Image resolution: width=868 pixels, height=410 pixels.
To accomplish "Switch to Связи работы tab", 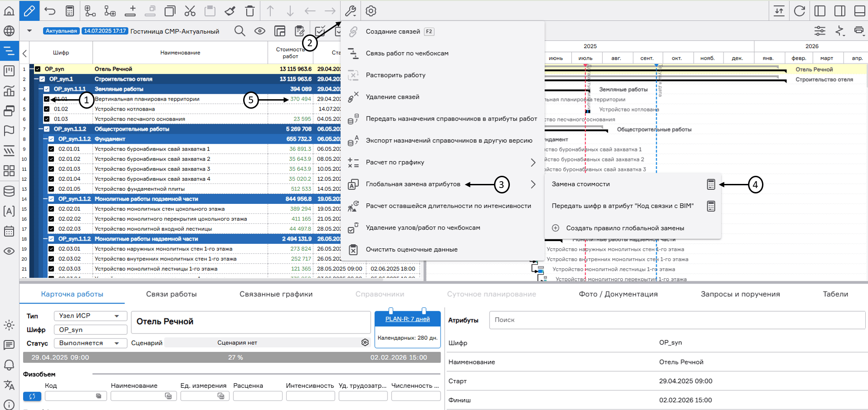I will (x=171, y=294).
